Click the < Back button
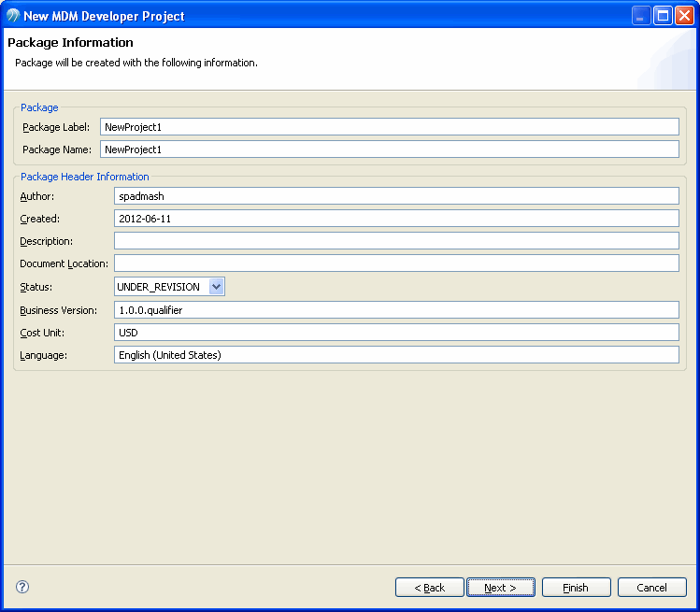The height and width of the screenshot is (612, 700). click(430, 588)
